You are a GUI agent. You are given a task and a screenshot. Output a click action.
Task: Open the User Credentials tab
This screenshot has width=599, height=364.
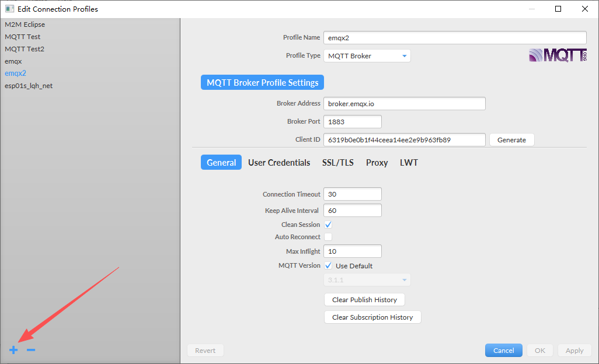[279, 163]
